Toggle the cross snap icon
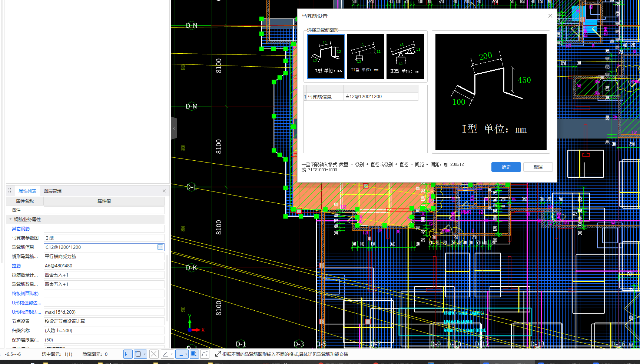 pos(154,354)
